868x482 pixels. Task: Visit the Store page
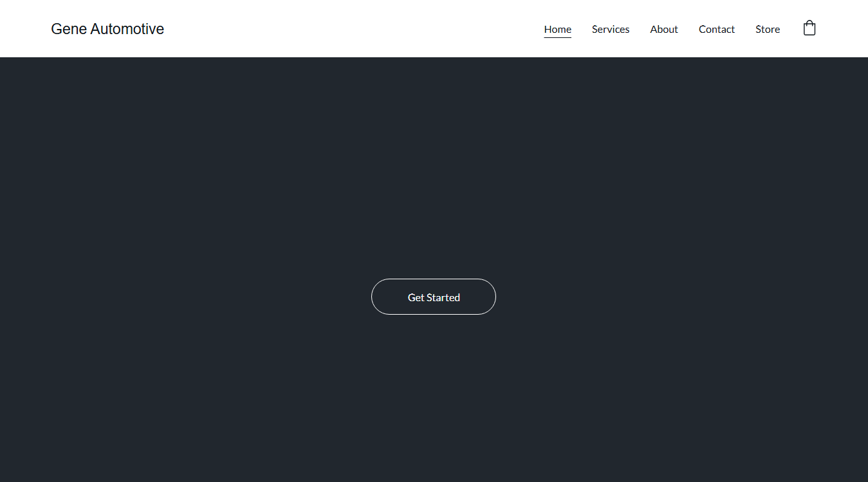(x=768, y=29)
